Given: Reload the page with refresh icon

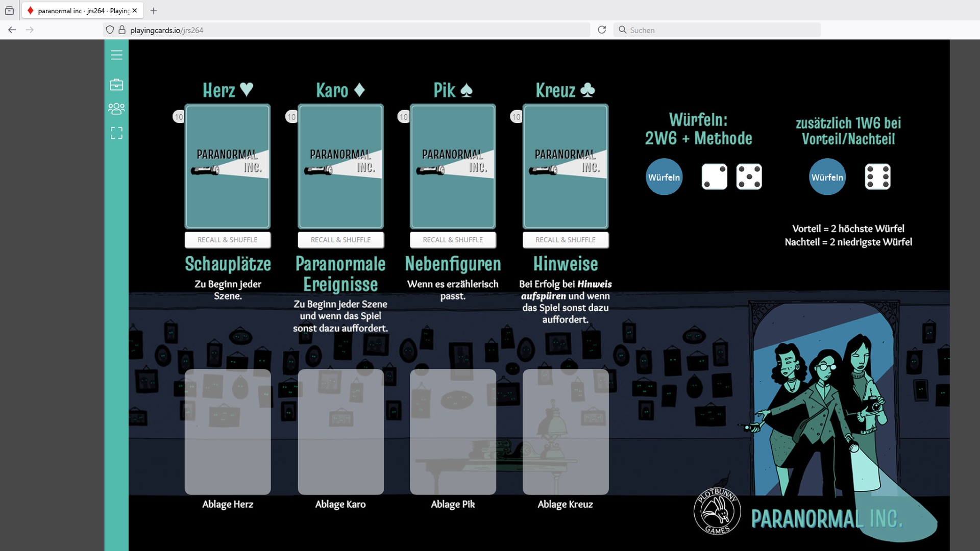Looking at the screenshot, I should [602, 30].
